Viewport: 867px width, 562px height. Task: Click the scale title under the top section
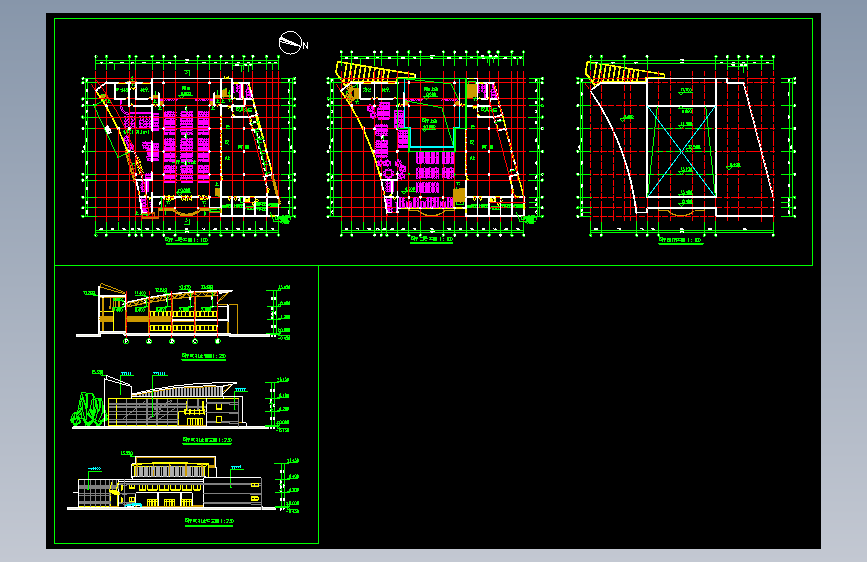coord(203,357)
